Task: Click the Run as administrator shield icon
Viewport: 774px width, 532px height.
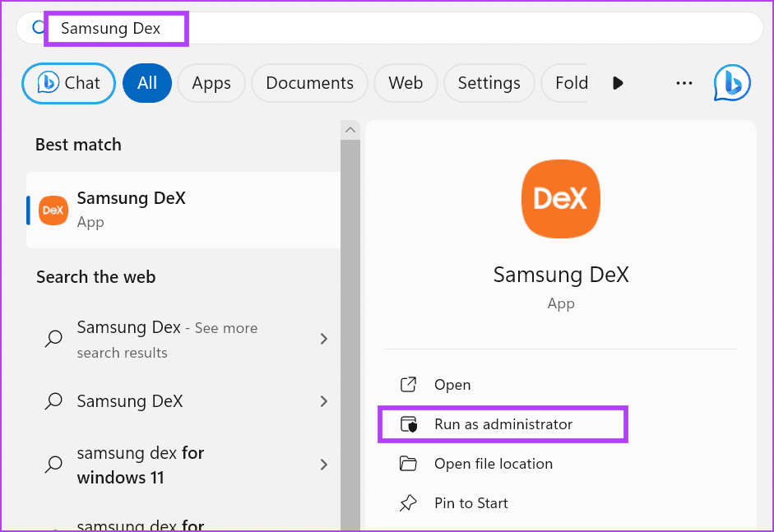Action: coord(408,424)
